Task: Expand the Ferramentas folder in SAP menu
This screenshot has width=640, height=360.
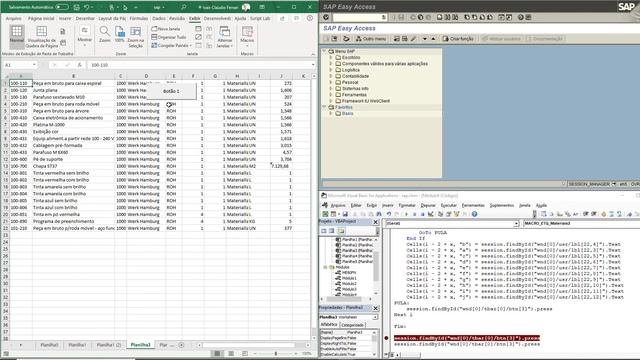Action: pyautogui.click(x=331, y=95)
